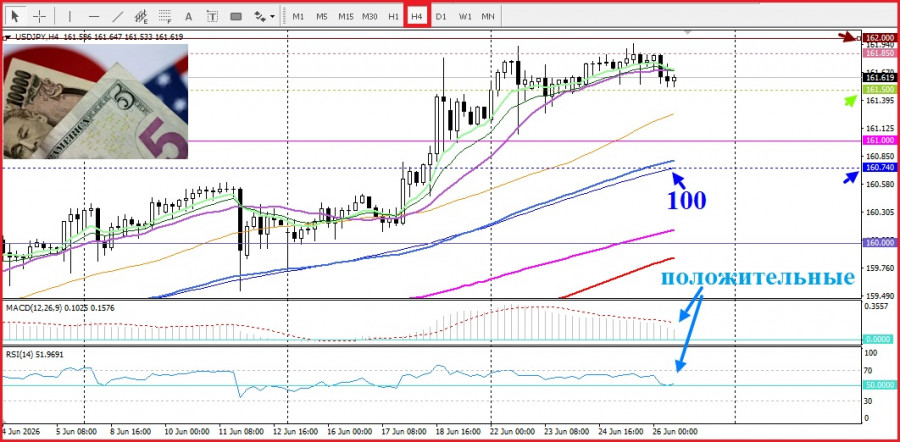
Task: Select the rectangle shape tool
Action: click(236, 16)
